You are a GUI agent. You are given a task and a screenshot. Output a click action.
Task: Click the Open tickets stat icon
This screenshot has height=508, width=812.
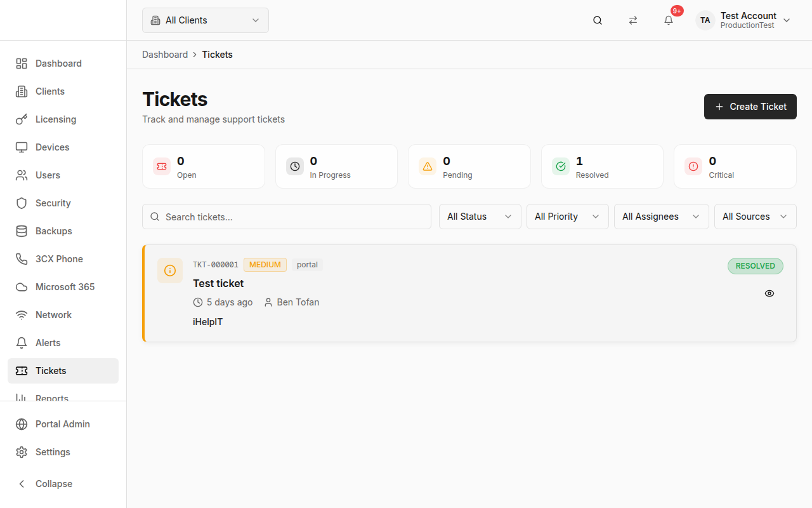coord(162,166)
